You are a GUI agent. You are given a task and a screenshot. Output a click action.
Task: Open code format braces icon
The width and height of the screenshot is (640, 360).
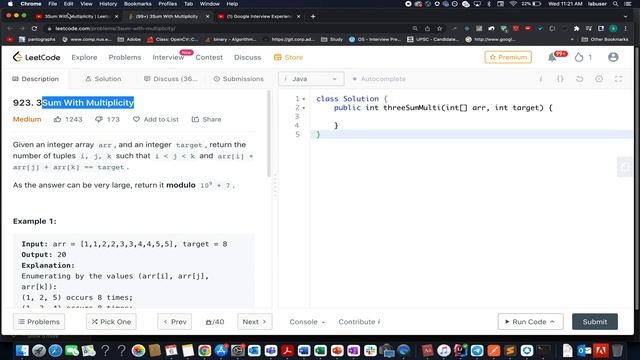tap(560, 79)
